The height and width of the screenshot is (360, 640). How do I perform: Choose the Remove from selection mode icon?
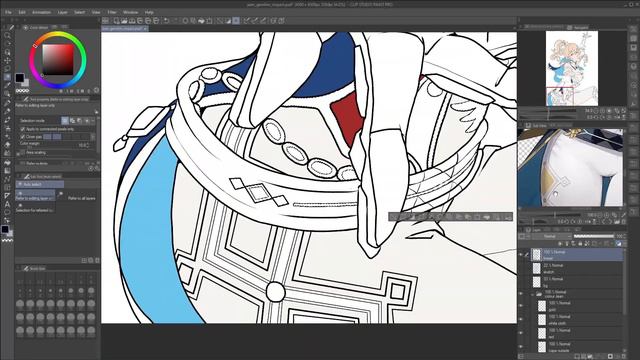(x=80, y=120)
